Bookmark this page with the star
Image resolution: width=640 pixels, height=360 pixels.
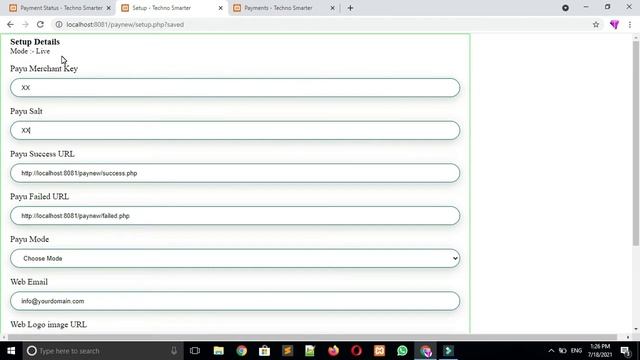(596, 24)
